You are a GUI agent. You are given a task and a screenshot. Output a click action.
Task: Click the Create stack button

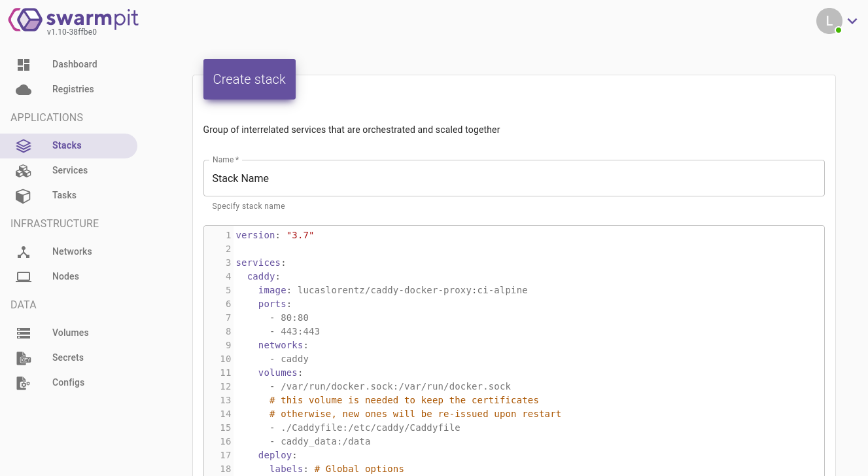[249, 79]
